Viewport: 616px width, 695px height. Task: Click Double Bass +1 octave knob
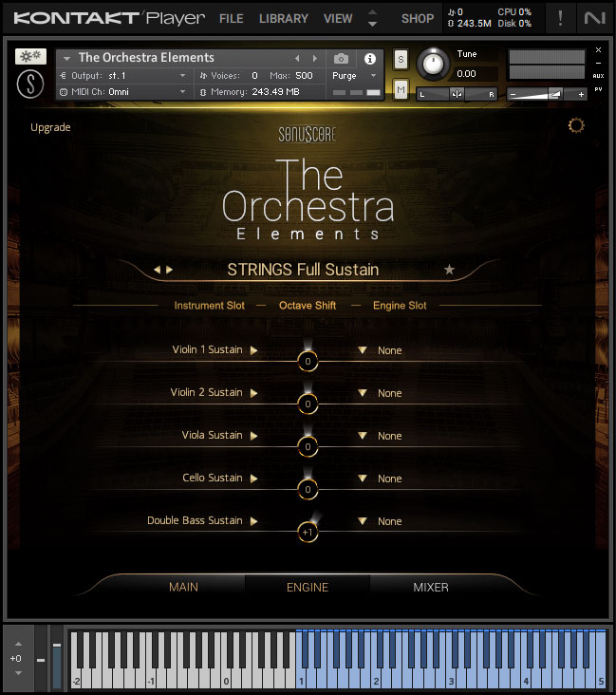tap(308, 532)
